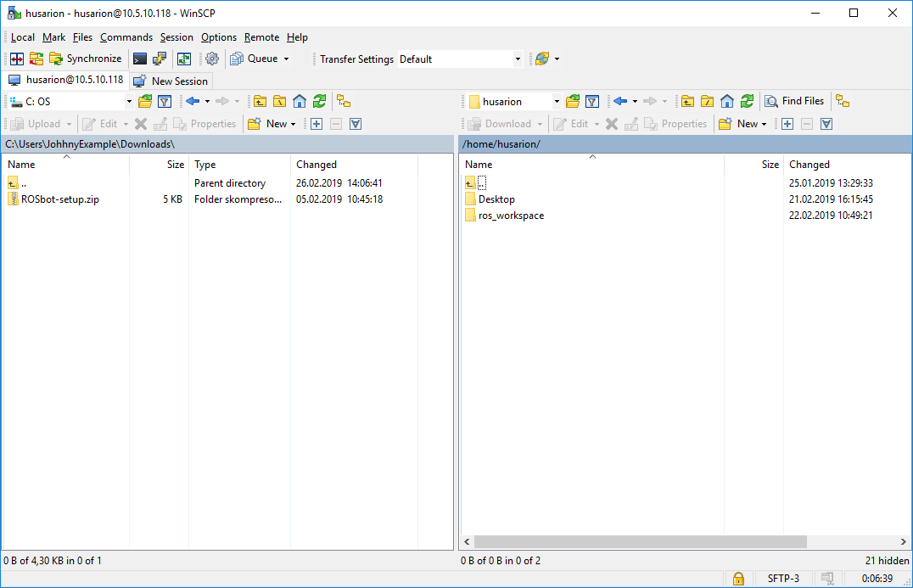The height and width of the screenshot is (588, 913).
Task: Open the Transfer Settings Default combo box
Action: [460, 59]
